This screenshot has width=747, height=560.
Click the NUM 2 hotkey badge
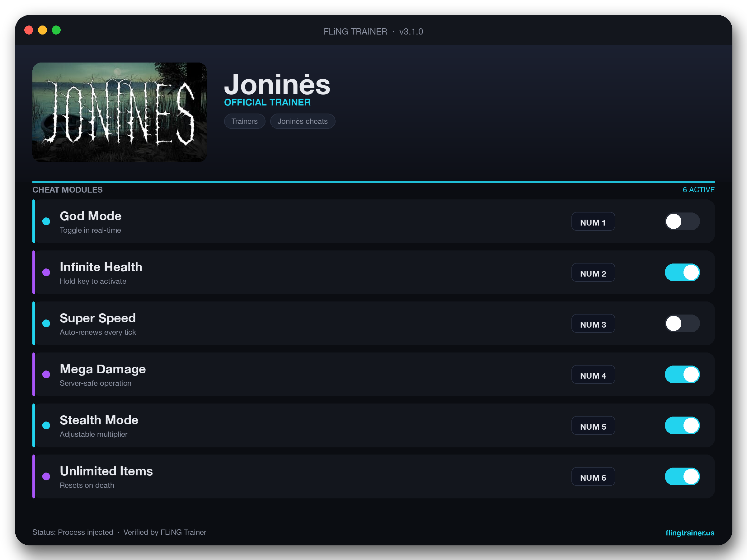593,273
